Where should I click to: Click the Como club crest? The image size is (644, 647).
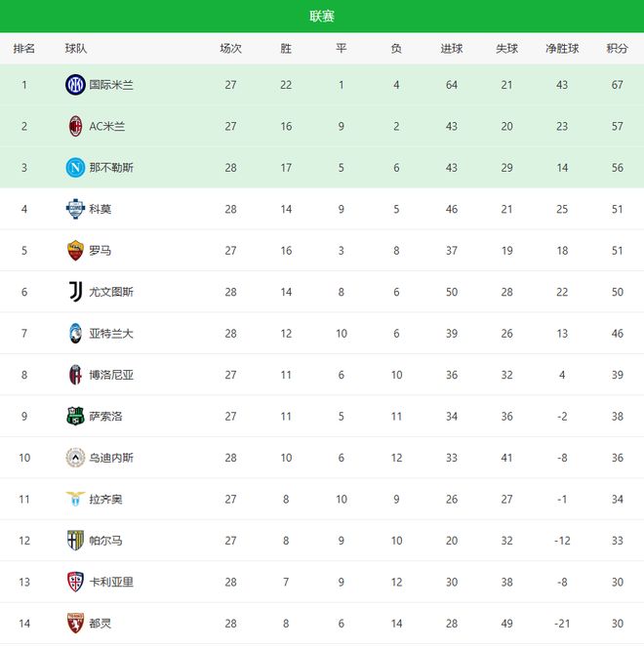(75, 209)
